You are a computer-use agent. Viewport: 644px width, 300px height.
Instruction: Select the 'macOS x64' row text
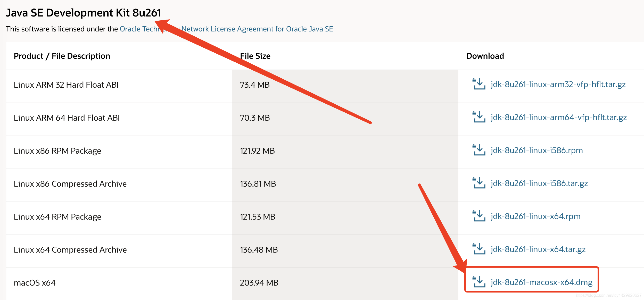click(35, 283)
